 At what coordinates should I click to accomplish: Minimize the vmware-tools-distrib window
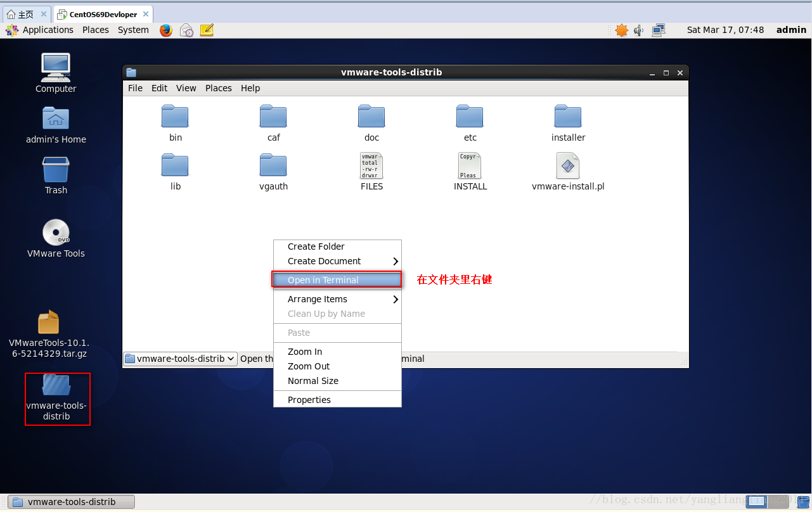(652, 73)
